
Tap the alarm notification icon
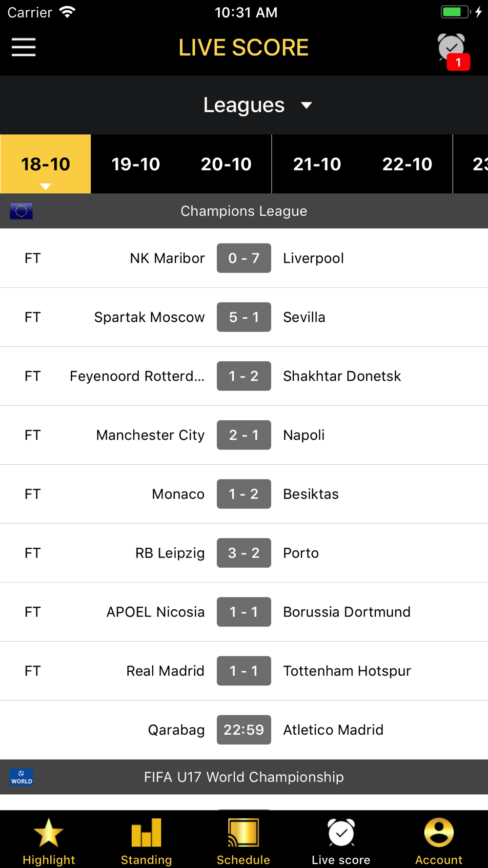pos(452,51)
